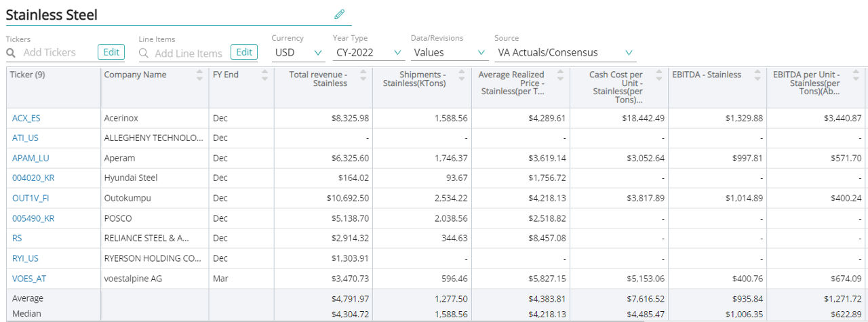Open the Source VA Actuals/Consensus dropdown
Viewport: 868px width, 322px height.
566,52
